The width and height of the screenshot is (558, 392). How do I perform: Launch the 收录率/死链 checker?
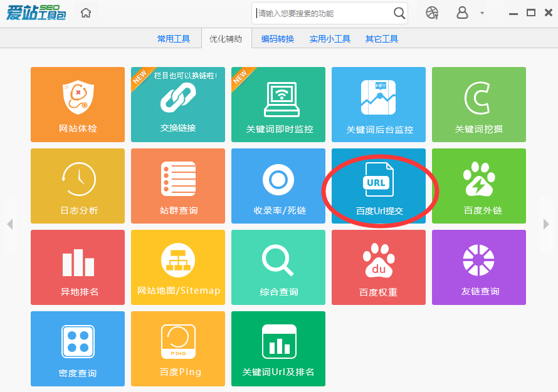pos(278,186)
